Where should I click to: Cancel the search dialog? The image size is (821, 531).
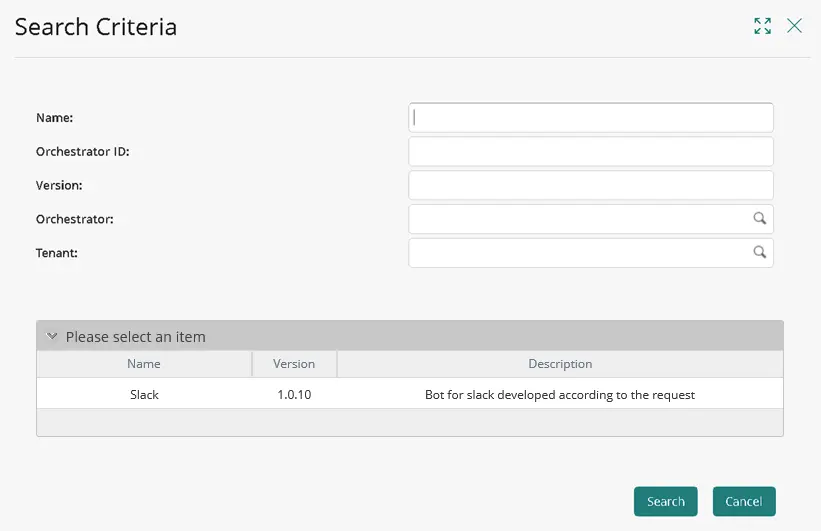pyautogui.click(x=744, y=501)
